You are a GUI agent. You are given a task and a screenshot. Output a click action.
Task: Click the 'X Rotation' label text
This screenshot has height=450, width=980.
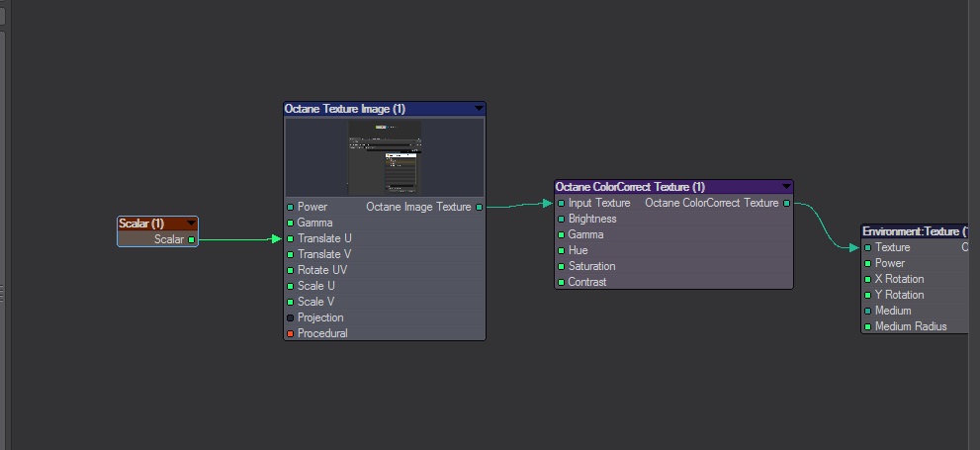(x=899, y=279)
